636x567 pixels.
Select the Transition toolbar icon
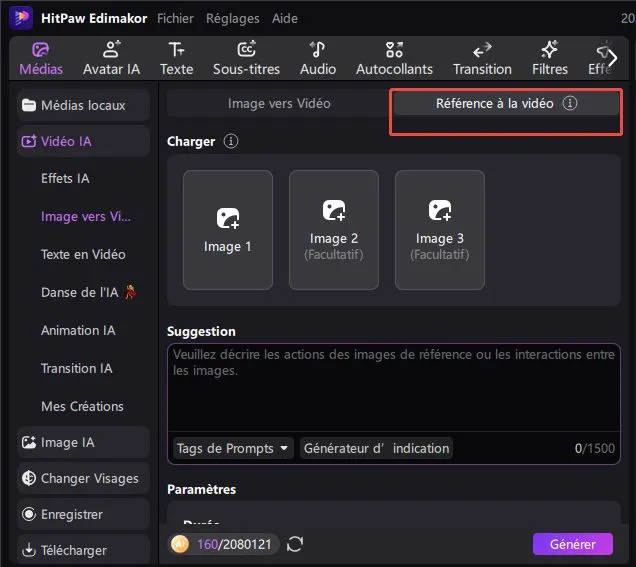[482, 58]
